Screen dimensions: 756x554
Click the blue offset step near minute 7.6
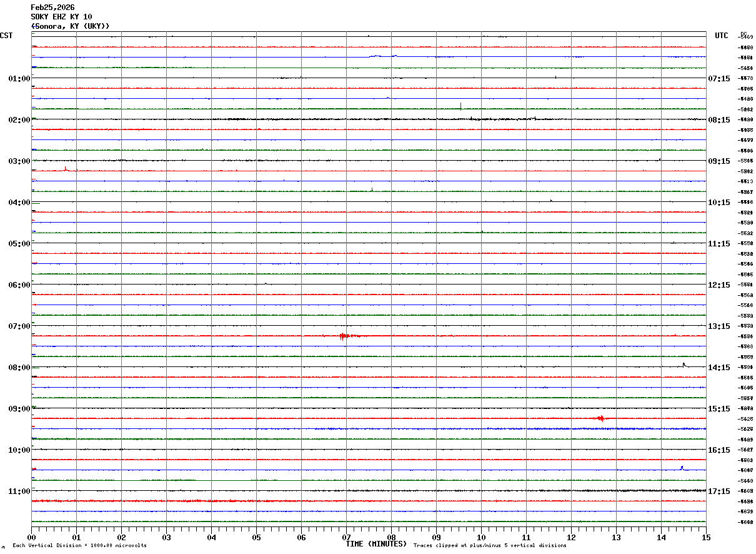pyautogui.click(x=382, y=56)
